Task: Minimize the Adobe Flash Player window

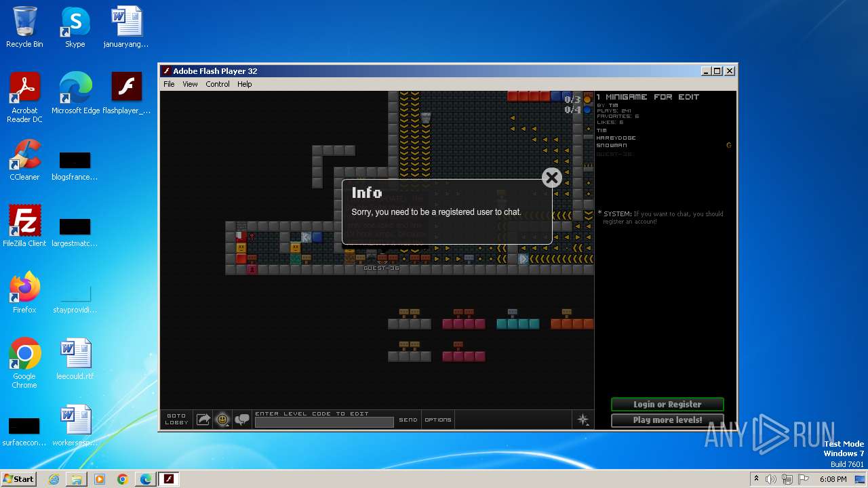Action: [x=706, y=71]
